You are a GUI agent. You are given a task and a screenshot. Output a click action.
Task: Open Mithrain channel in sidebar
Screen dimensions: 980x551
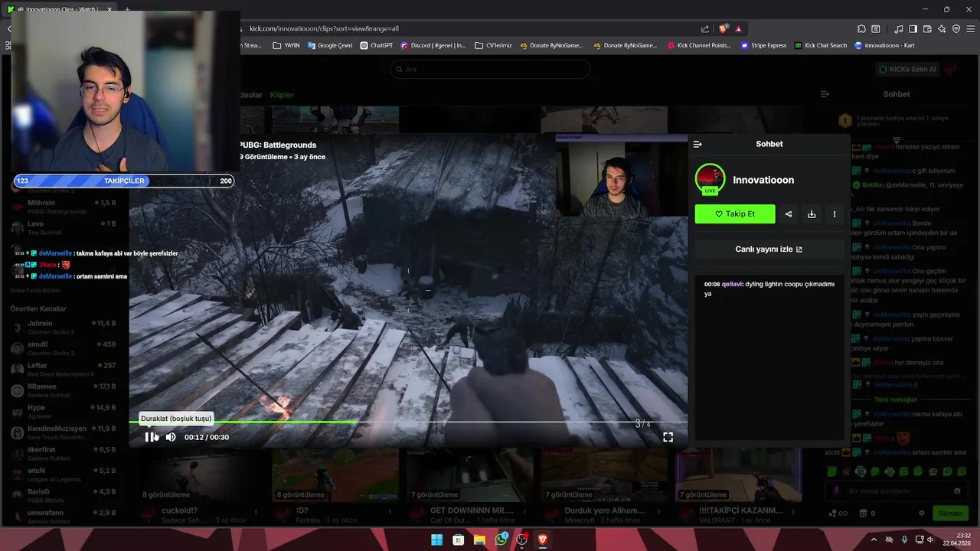pos(64,207)
